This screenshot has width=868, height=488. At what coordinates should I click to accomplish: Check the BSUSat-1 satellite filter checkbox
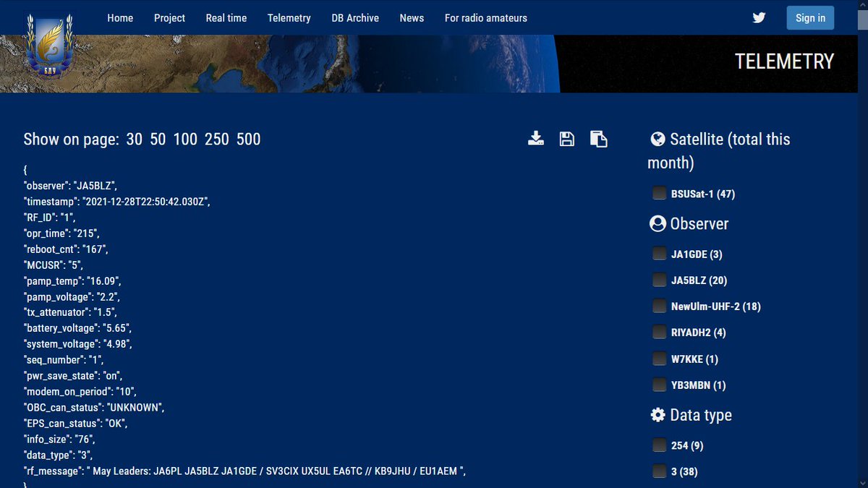click(x=659, y=193)
